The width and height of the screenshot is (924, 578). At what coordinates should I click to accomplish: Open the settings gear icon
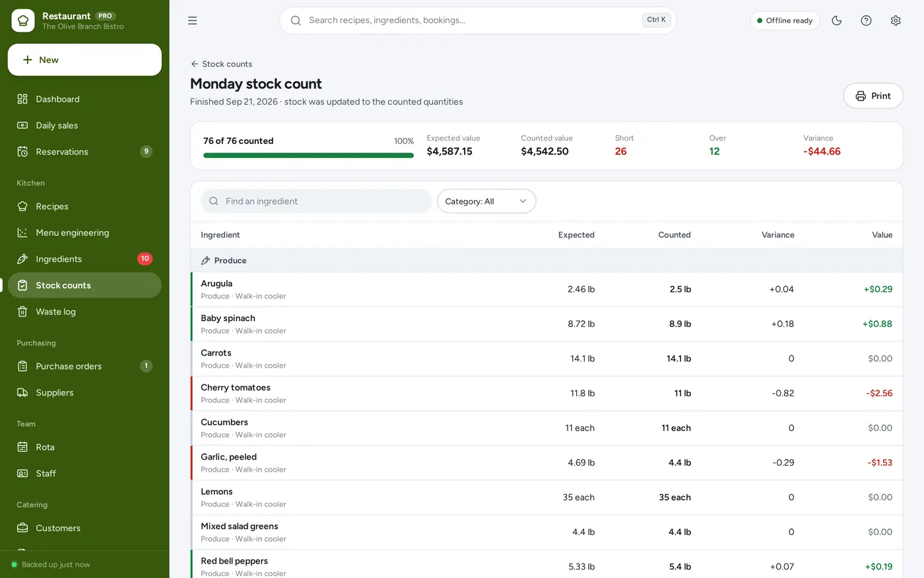[x=896, y=20]
